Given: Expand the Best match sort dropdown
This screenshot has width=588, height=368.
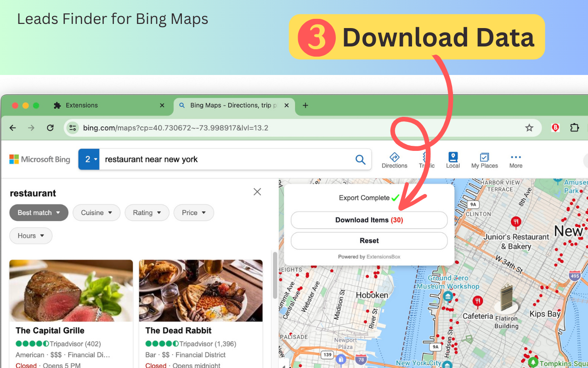Looking at the screenshot, I should [x=39, y=213].
